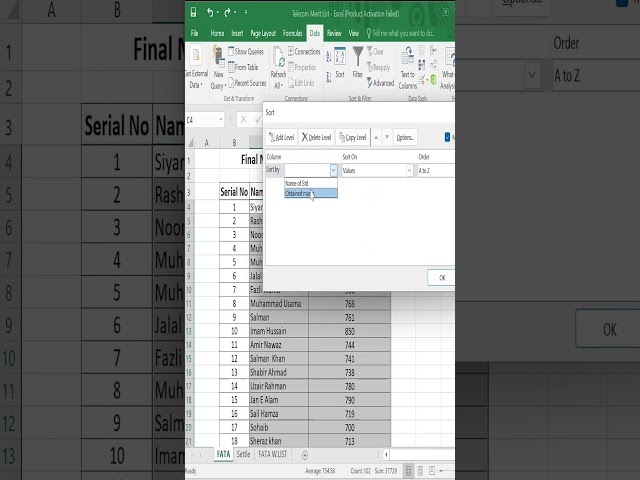Viewport: 640px width, 480px height.
Task: Click Copy Level in Sort dialog
Action: (352, 138)
